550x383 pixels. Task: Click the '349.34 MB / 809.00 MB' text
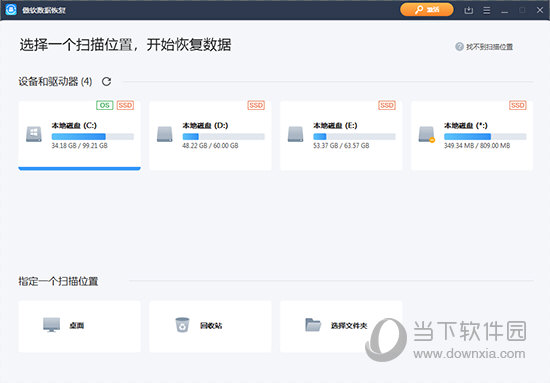(477, 146)
